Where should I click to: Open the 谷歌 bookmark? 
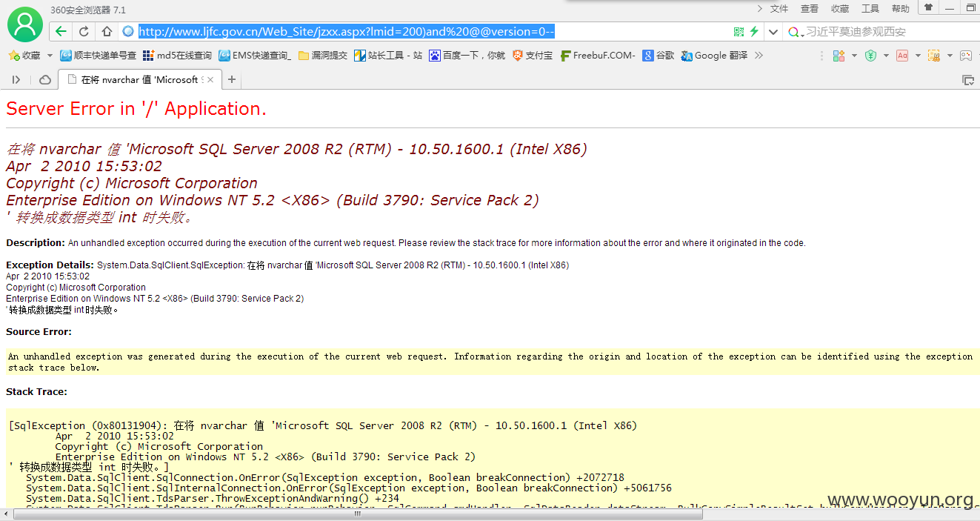tap(659, 56)
